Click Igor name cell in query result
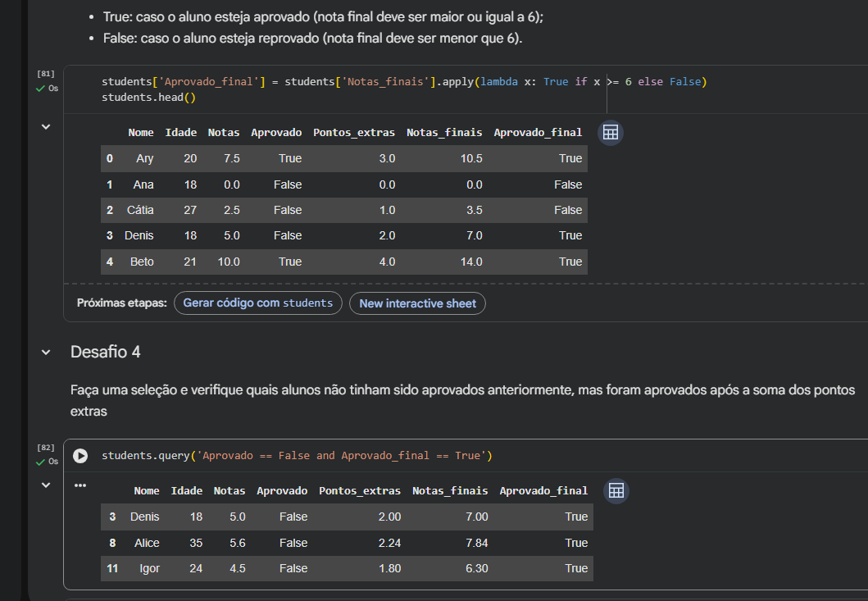The height and width of the screenshot is (601, 868). pyautogui.click(x=149, y=568)
